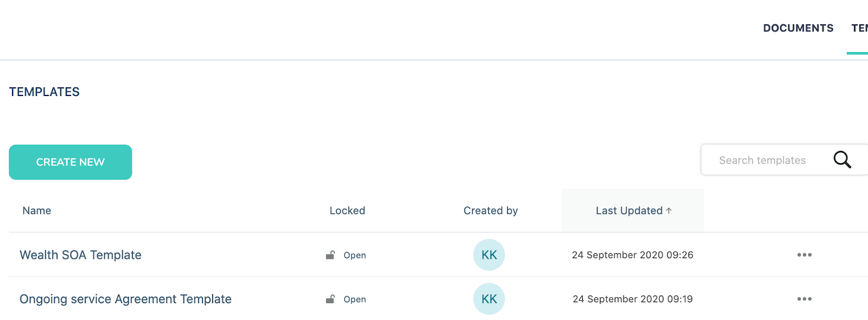The image size is (868, 320).
Task: Click the search magnifier icon
Action: coord(842,159)
